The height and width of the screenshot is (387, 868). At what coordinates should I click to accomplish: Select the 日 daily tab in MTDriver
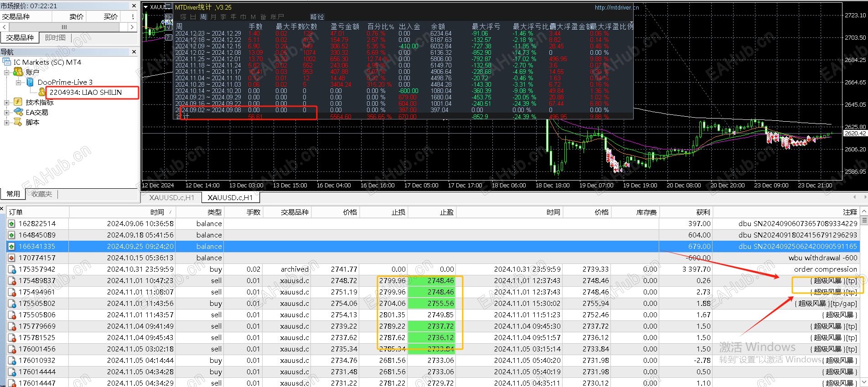coord(193,16)
